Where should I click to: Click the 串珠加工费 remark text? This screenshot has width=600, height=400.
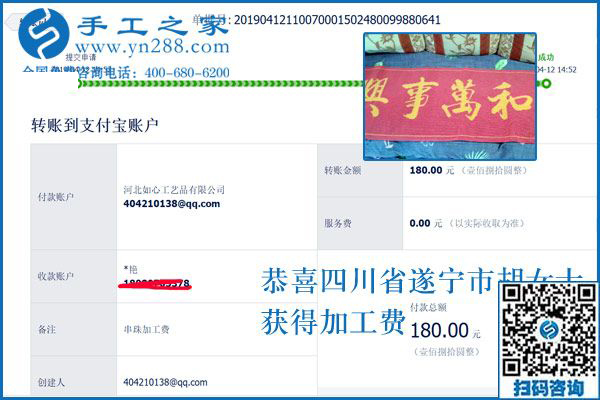click(146, 328)
